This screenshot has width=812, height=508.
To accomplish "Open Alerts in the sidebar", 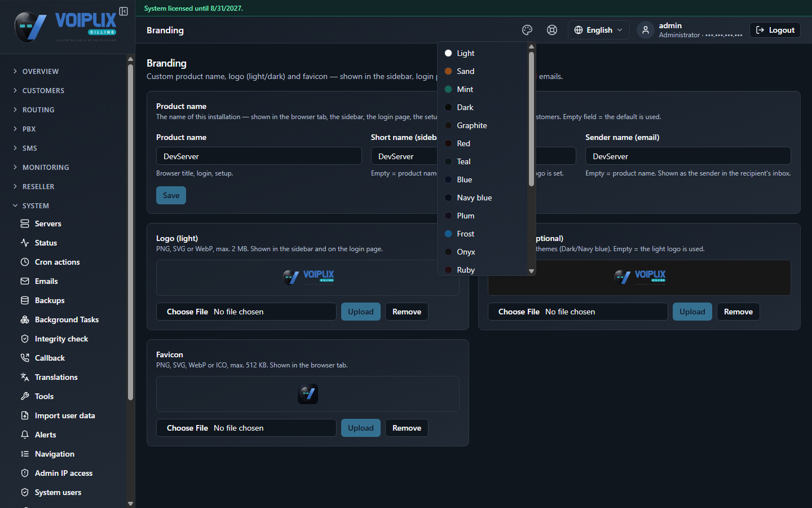I will (45, 435).
